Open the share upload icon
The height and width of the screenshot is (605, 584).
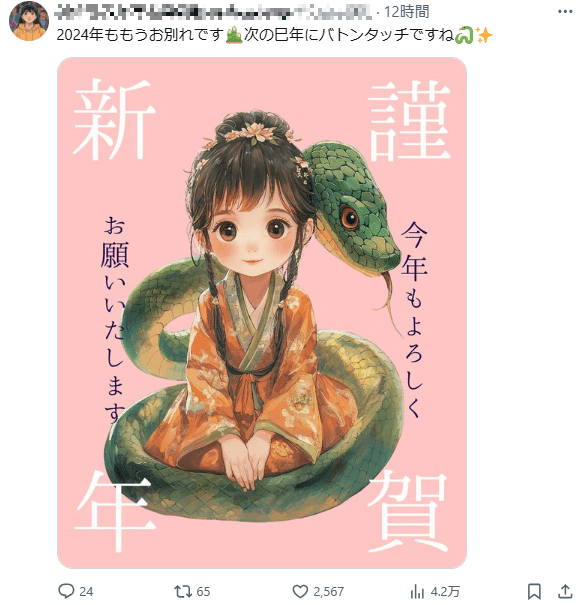tap(565, 591)
